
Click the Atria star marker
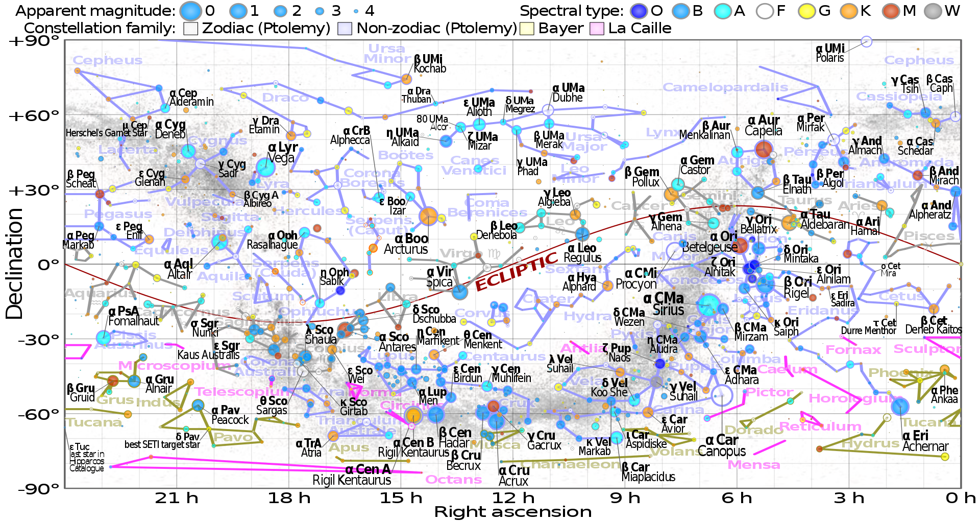(x=333, y=436)
